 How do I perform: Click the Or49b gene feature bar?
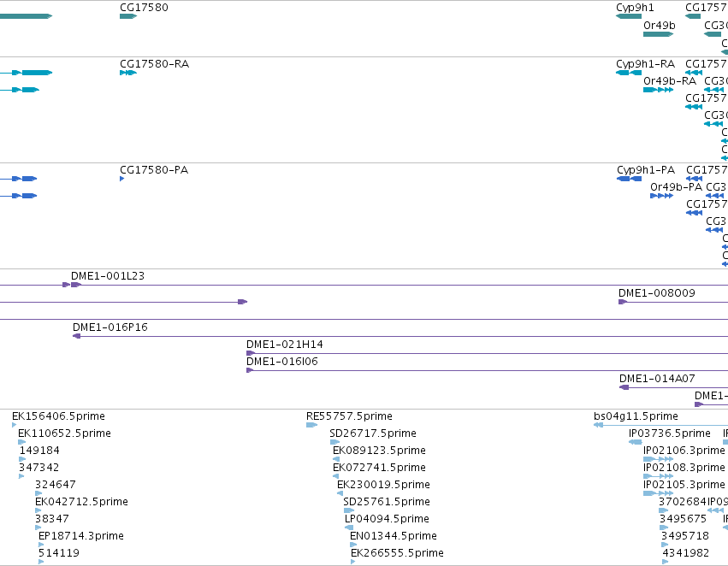pyautogui.click(x=659, y=34)
